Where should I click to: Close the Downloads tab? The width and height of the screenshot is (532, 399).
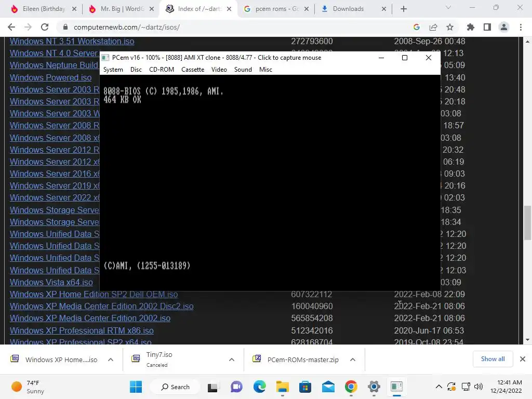coord(384,9)
